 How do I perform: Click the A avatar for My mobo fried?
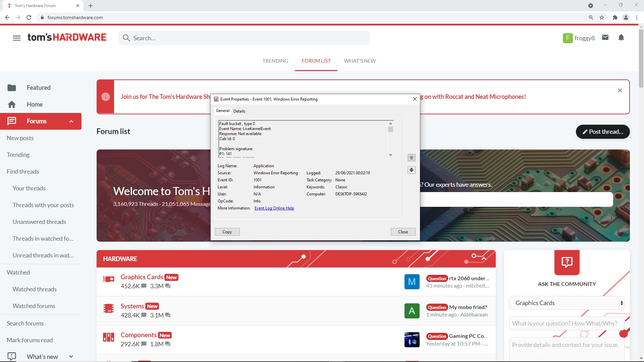pyautogui.click(x=412, y=311)
